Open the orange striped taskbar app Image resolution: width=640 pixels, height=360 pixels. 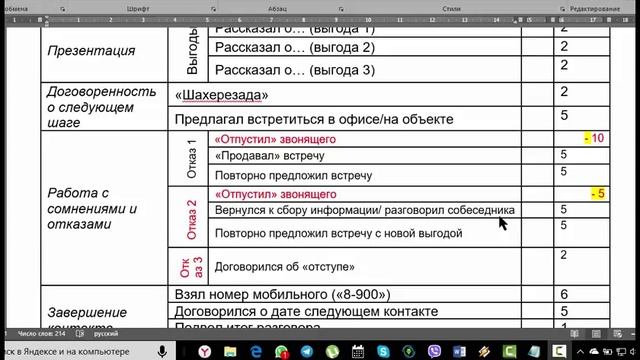484,351
